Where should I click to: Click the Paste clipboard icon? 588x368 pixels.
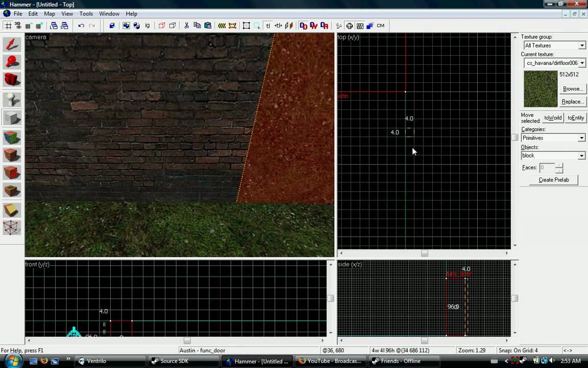point(207,26)
